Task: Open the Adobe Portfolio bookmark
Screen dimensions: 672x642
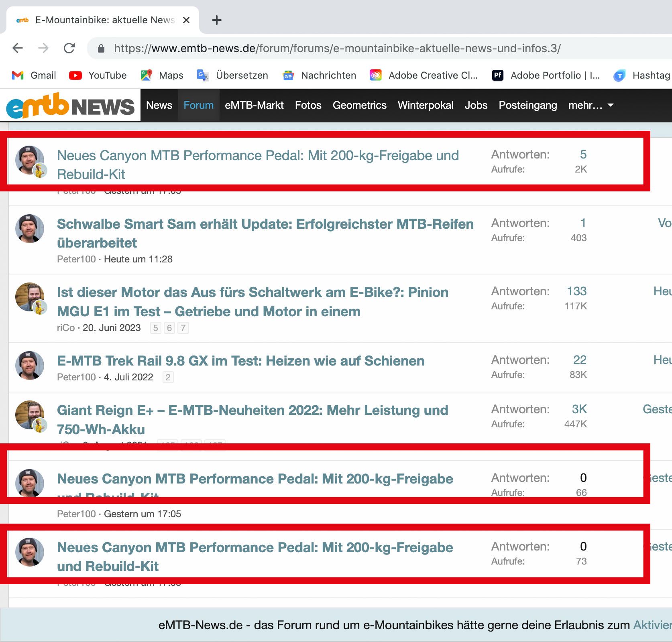Action: [x=546, y=75]
